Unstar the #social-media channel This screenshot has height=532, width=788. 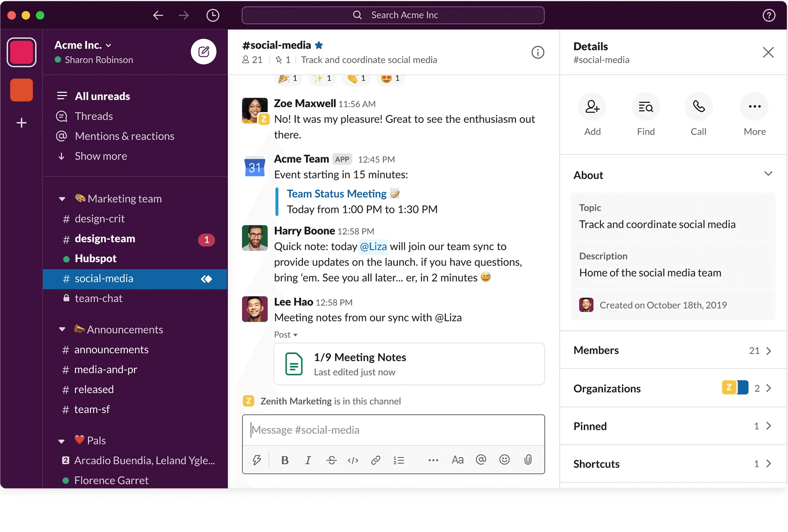(319, 45)
